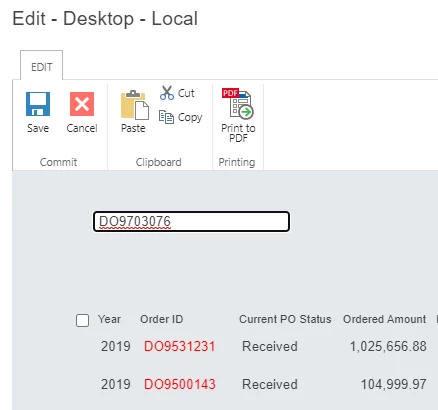Screen dimensions: 438x410
Task: Click the Clipboard group label
Action: [x=159, y=162]
